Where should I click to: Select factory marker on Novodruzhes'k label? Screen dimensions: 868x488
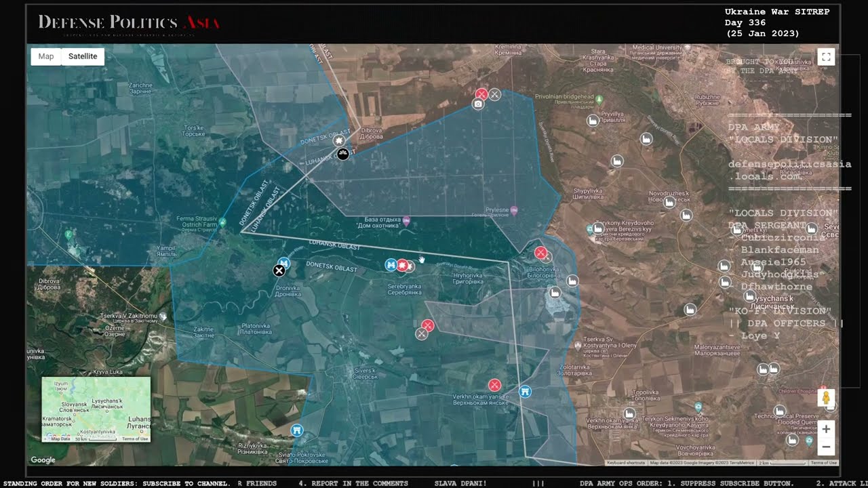click(670, 202)
